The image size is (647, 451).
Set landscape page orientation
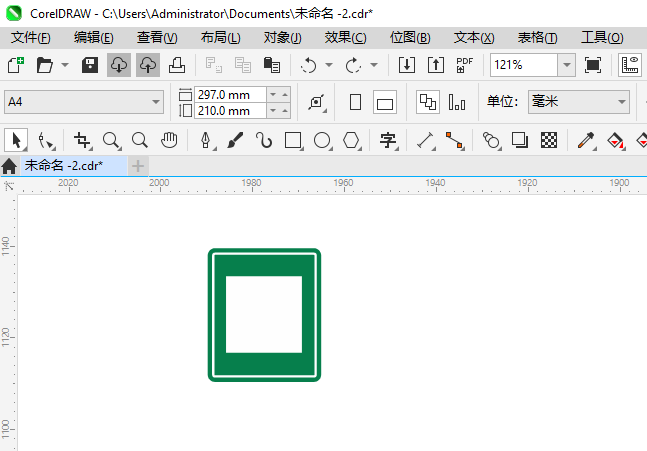[x=385, y=102]
